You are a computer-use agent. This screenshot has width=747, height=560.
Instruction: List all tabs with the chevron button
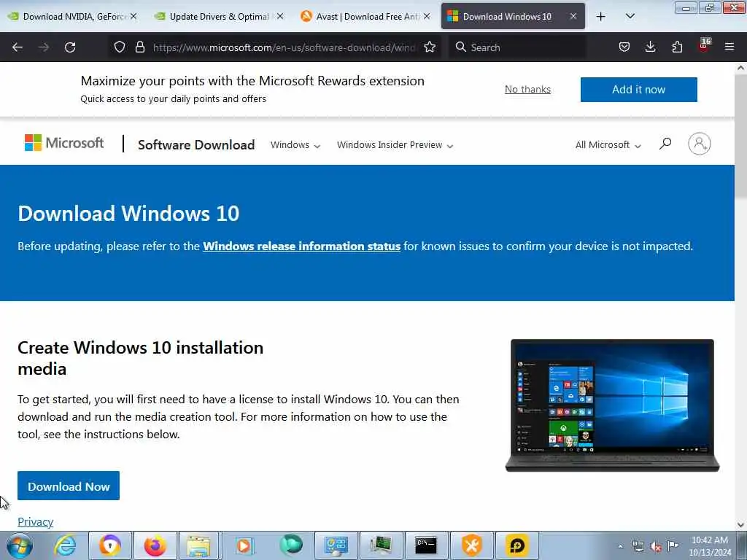pos(630,17)
